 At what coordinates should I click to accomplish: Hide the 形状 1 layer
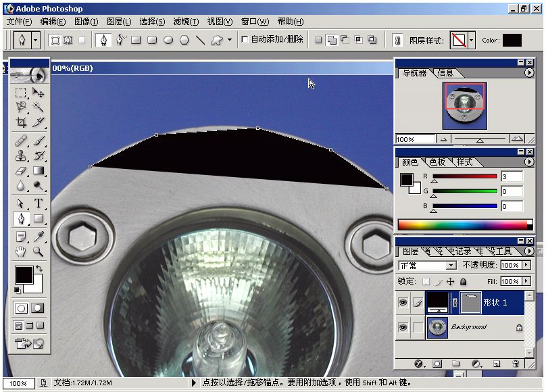pyautogui.click(x=403, y=302)
